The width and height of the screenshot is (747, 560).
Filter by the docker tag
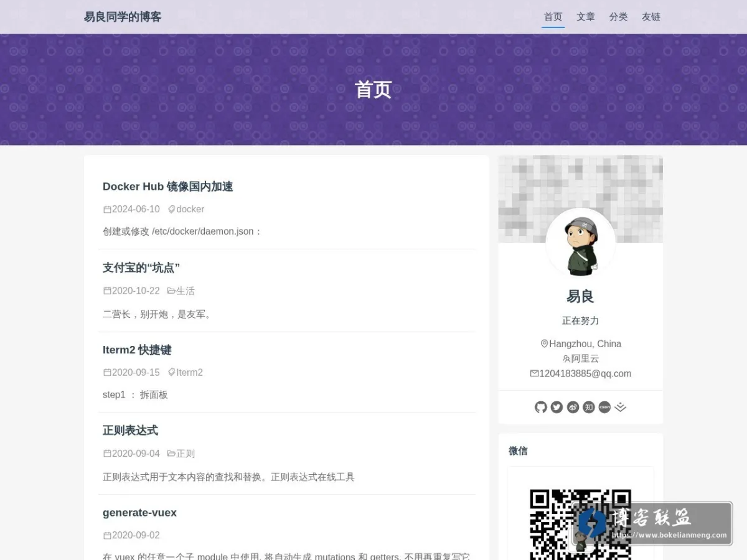tap(190, 209)
